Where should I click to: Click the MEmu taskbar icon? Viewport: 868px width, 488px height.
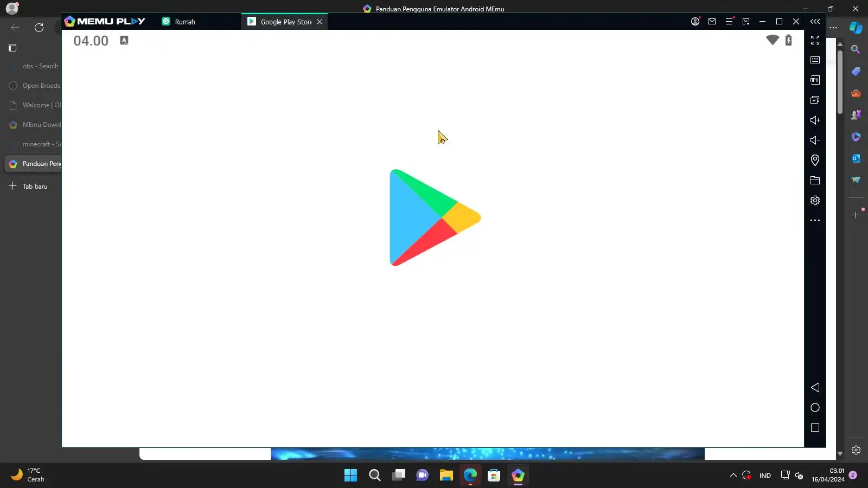(518, 475)
